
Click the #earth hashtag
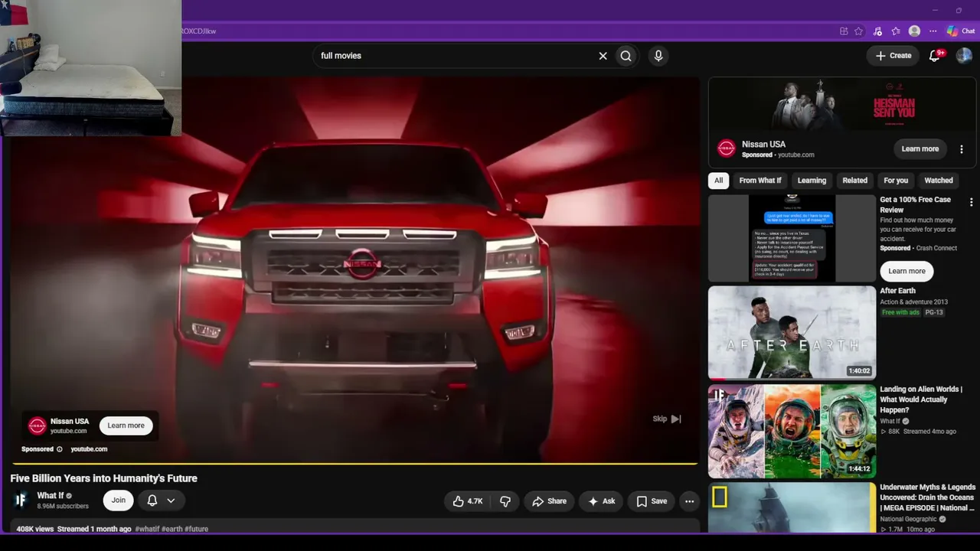[171, 529]
